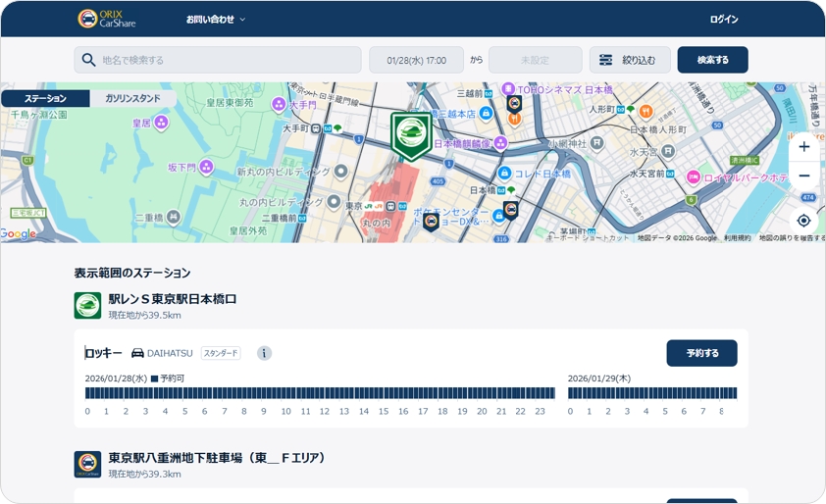Zoom in the map with plus button

803,146
